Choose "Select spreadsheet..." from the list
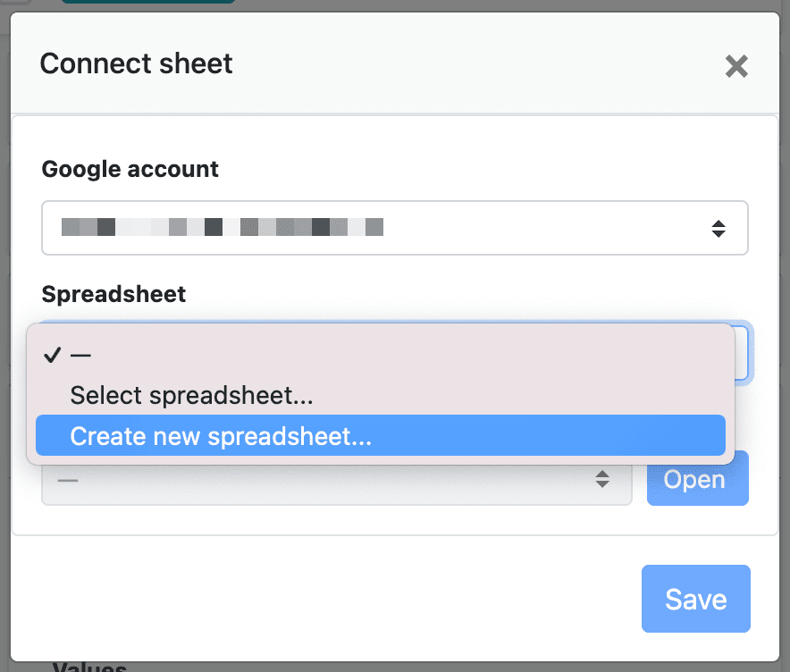Viewport: 790px width, 672px height. pos(191,395)
